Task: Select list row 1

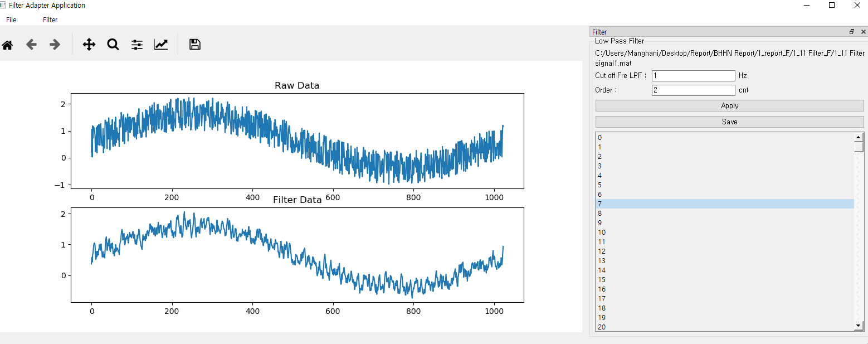Action: point(725,147)
